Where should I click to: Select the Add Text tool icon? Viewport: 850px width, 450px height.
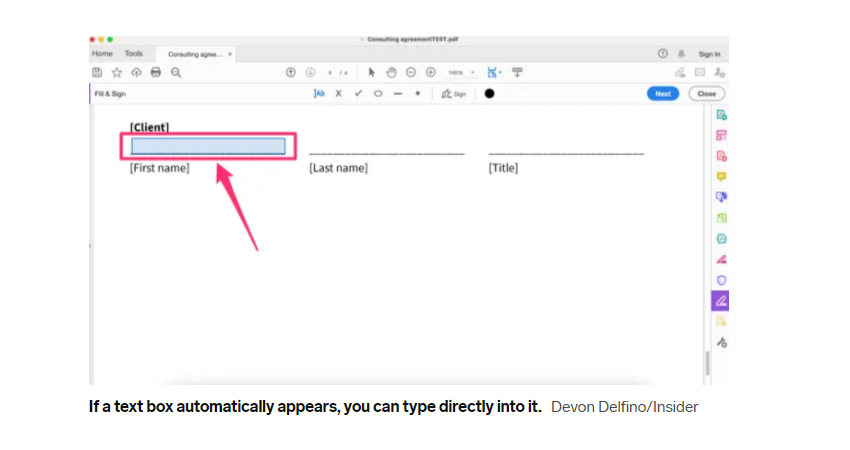[x=319, y=94]
